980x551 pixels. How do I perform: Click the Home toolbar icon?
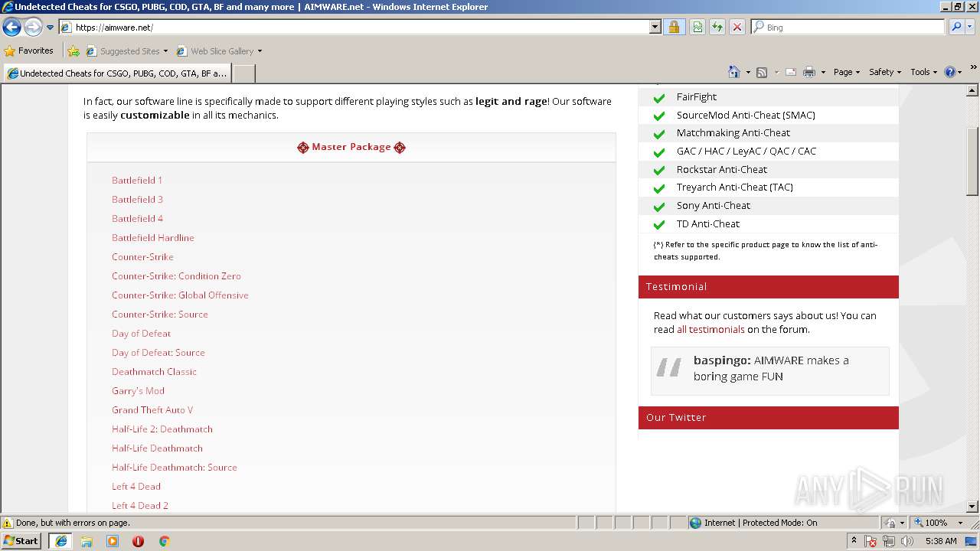[x=734, y=72]
